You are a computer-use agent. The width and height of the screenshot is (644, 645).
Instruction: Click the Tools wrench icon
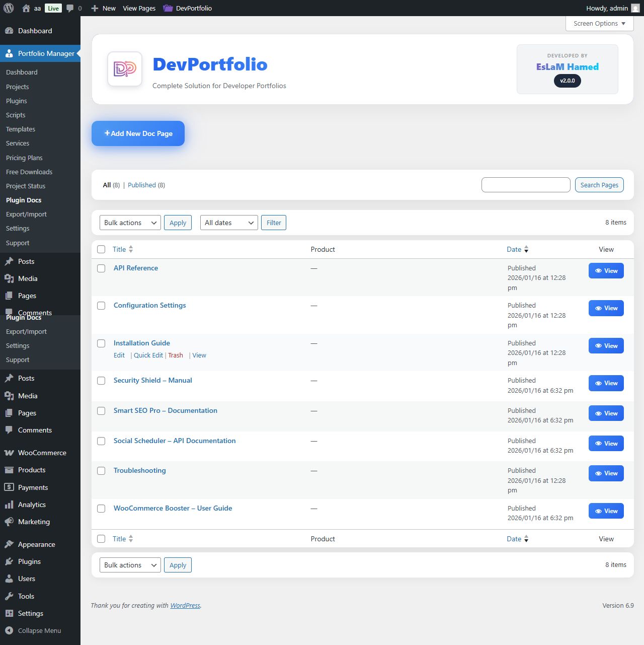coord(9,596)
